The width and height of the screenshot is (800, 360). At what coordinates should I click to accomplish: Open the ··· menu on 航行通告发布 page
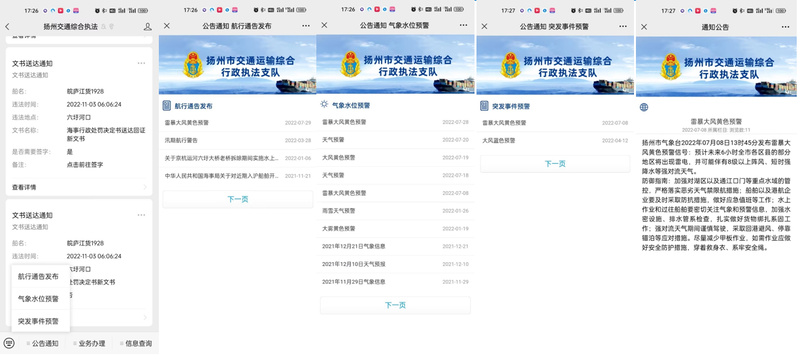coord(306,26)
